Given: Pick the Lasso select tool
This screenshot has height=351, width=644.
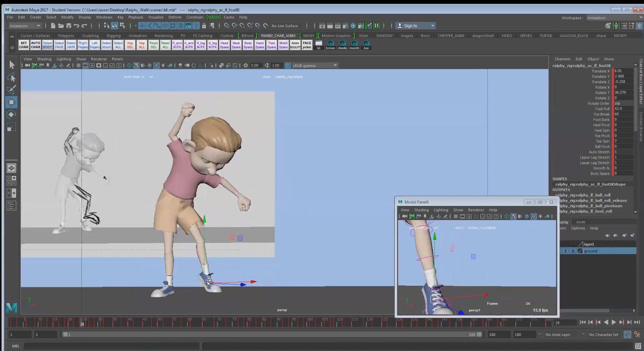Looking at the screenshot, I should (x=11, y=77).
